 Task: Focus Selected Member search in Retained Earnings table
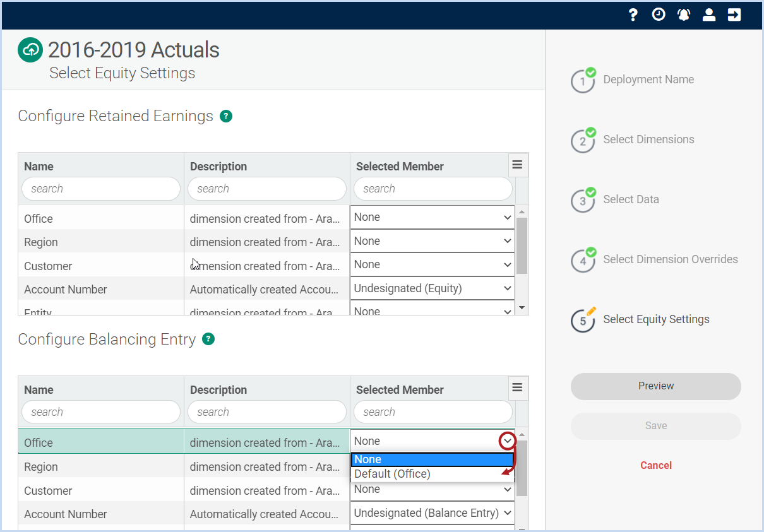coord(433,189)
